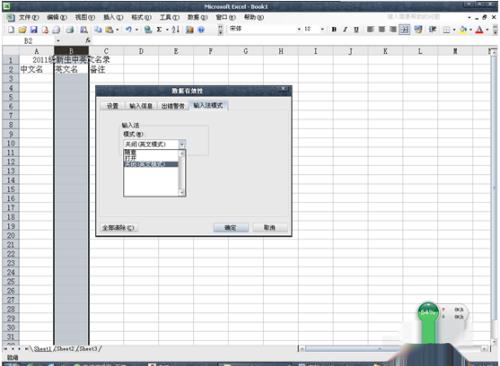The height and width of the screenshot is (366, 500).
Task: Switch to the 出错警告 tab
Action: coord(173,106)
